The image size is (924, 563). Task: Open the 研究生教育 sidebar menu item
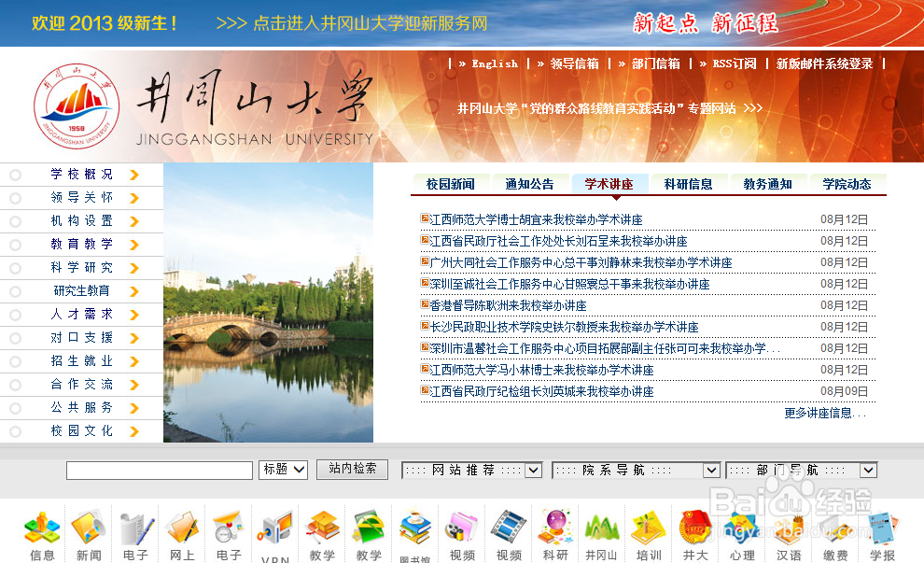[81, 290]
